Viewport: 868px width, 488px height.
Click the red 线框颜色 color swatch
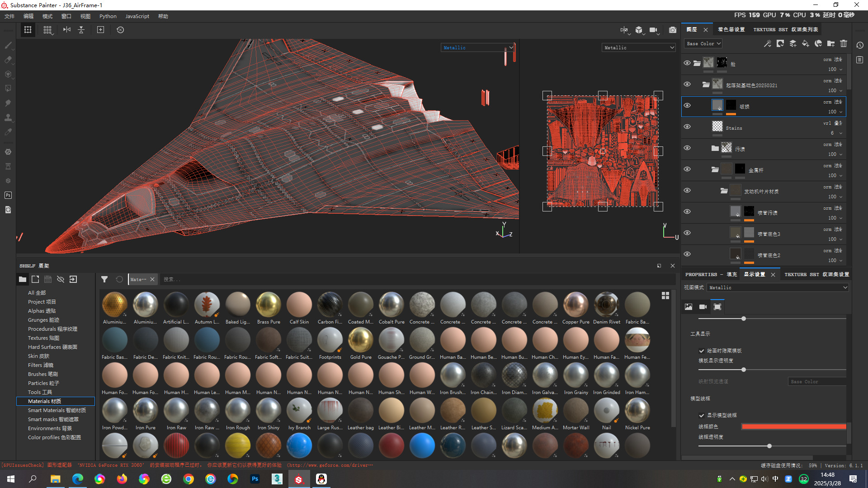pos(793,427)
